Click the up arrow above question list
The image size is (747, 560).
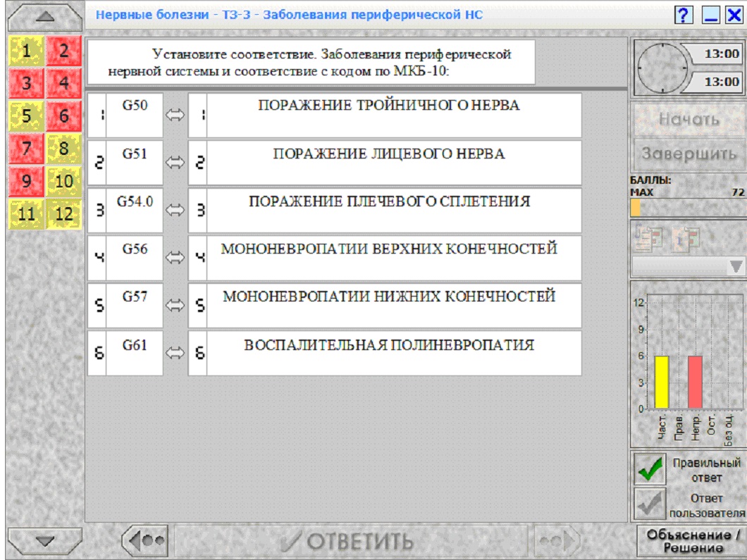[x=45, y=17]
